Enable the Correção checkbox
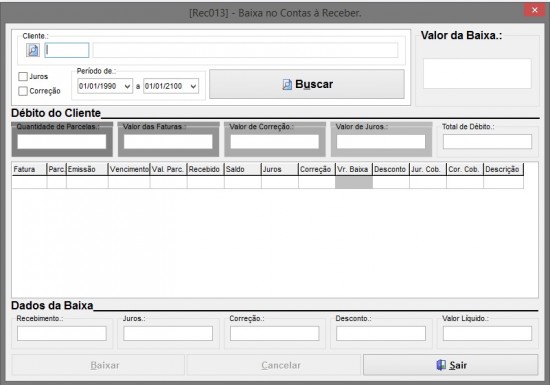This screenshot has width=550, height=385. tap(23, 91)
